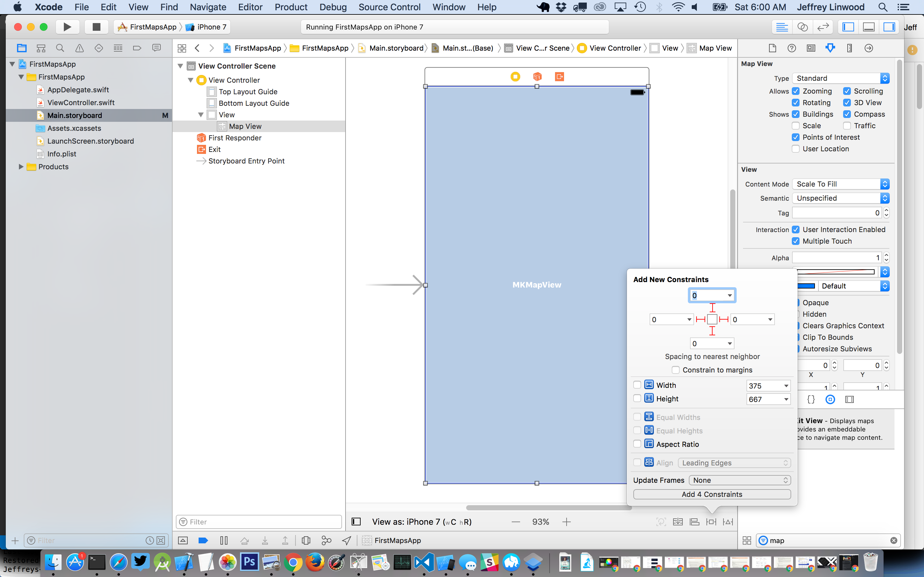924x577 pixels.
Task: Clear the map search field with the x icon
Action: click(894, 540)
